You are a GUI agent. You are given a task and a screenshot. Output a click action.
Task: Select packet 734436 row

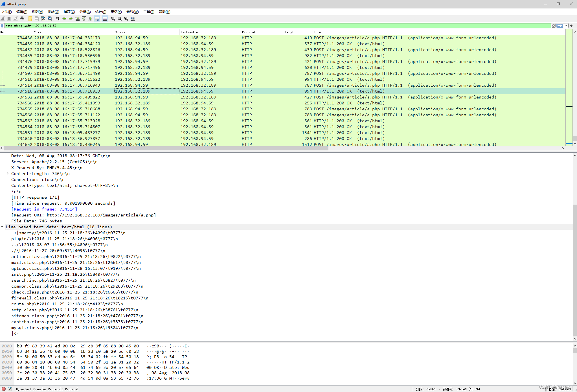[282, 38]
